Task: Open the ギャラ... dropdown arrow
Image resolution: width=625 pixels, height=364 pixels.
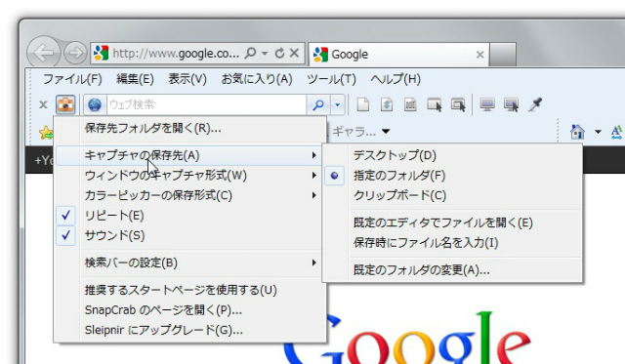Action: [386, 131]
